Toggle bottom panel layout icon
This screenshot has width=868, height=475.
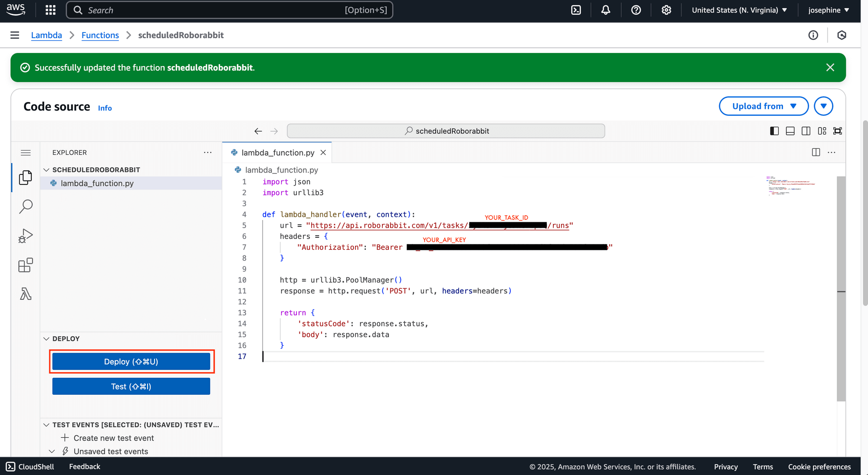coord(790,131)
